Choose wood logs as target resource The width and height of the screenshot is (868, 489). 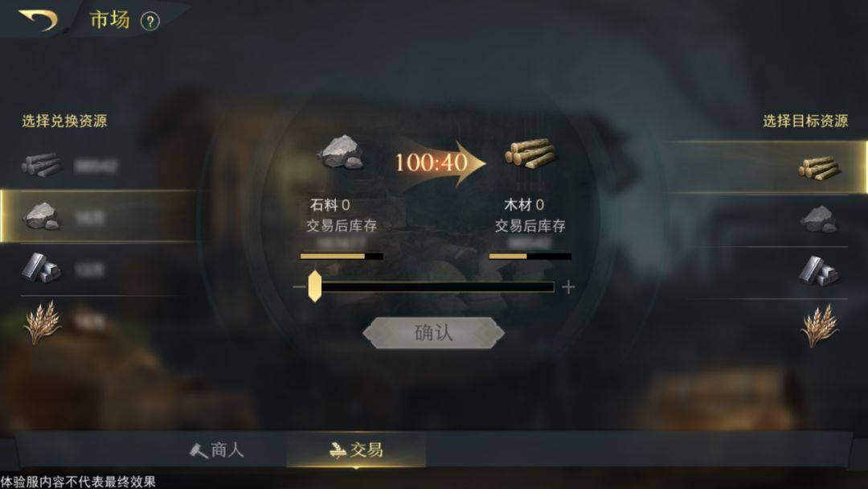767,167
